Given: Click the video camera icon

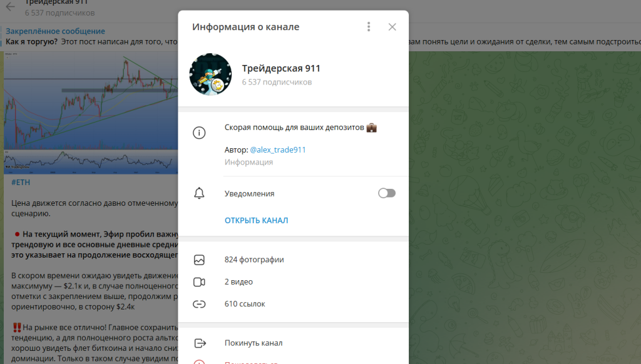Looking at the screenshot, I should click(x=199, y=282).
